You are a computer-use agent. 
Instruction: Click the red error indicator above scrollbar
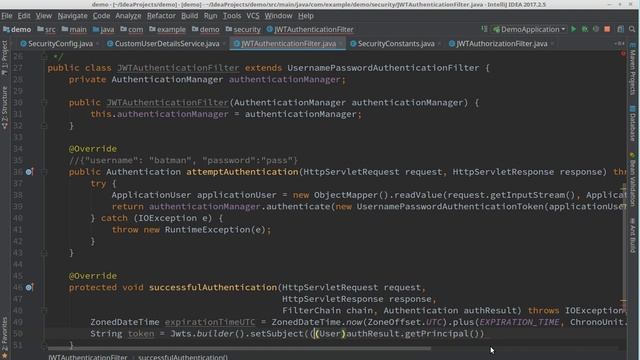tap(623, 53)
